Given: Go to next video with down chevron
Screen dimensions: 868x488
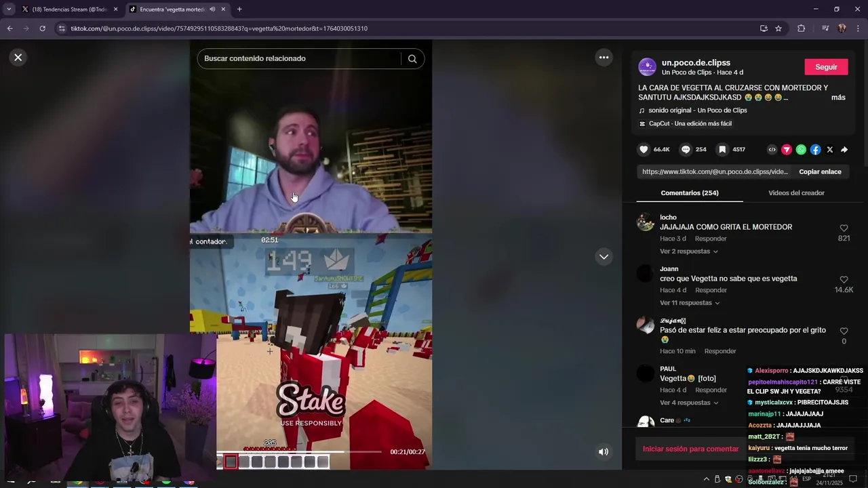Looking at the screenshot, I should [604, 257].
